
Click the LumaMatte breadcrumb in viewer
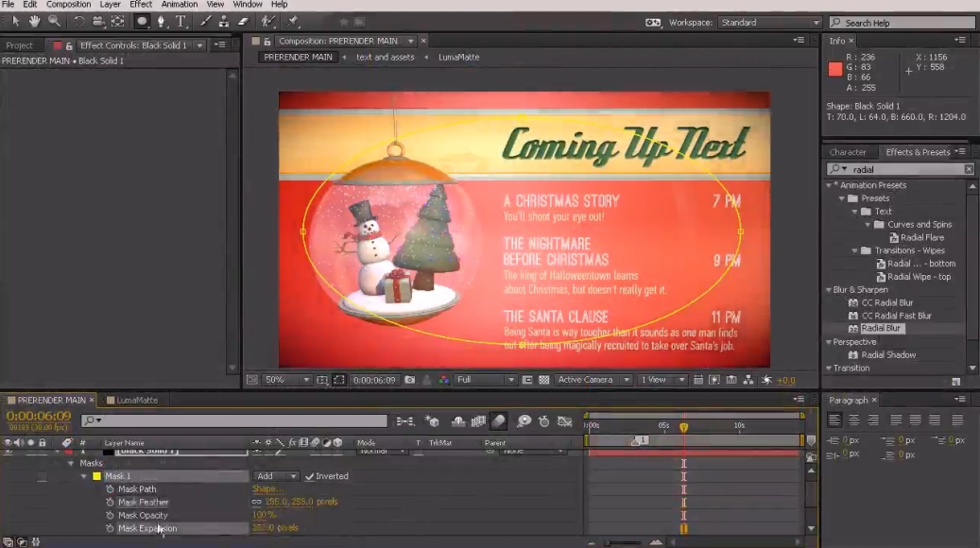click(x=458, y=58)
